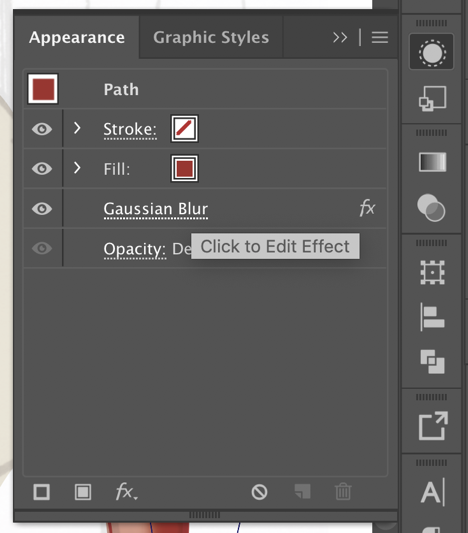The height and width of the screenshot is (533, 468).
Task: Open the Transparency panel icon
Action: point(431,208)
